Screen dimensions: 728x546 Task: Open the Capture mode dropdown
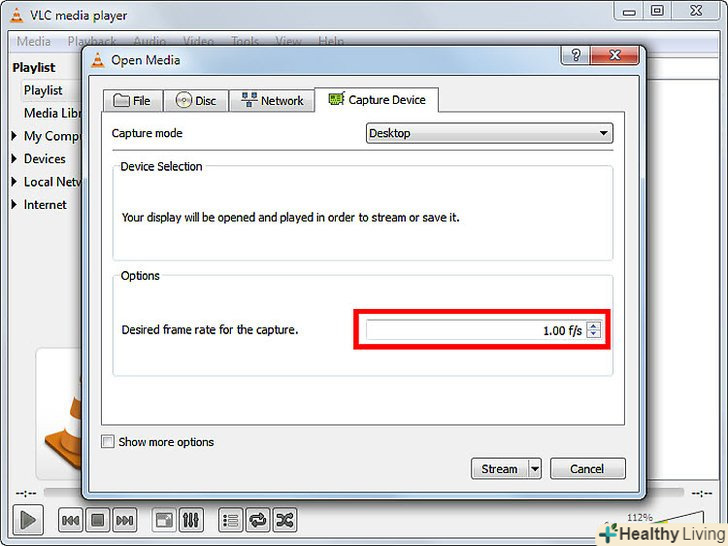pos(489,133)
